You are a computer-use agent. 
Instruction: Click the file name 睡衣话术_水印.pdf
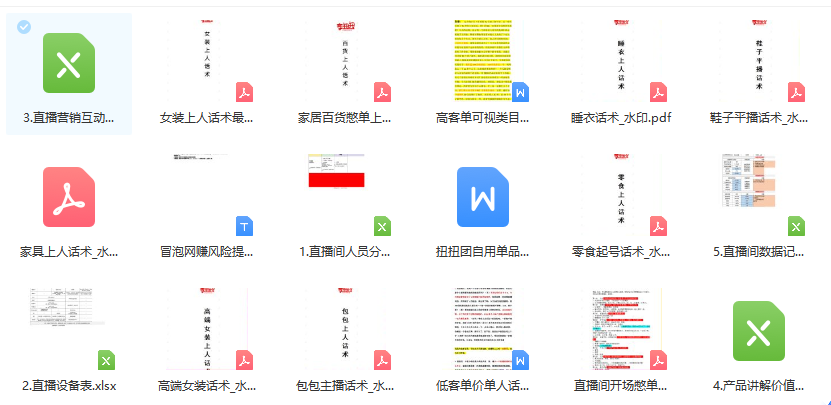[x=621, y=118]
